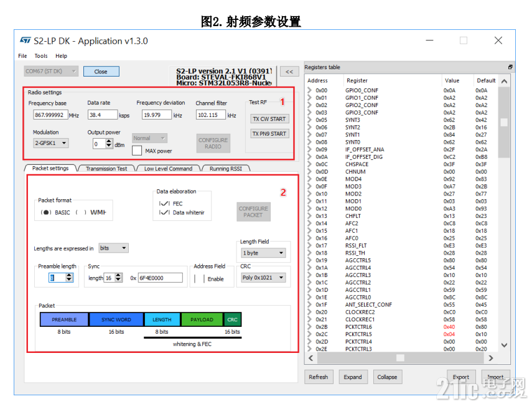
Task: Adjust the Output power dBm stepper
Action: click(108, 144)
